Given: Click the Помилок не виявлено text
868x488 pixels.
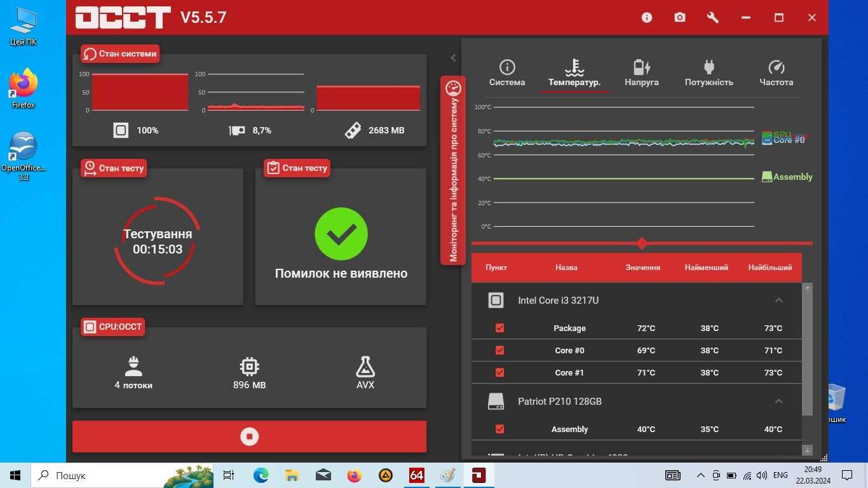Looking at the screenshot, I should (341, 273).
